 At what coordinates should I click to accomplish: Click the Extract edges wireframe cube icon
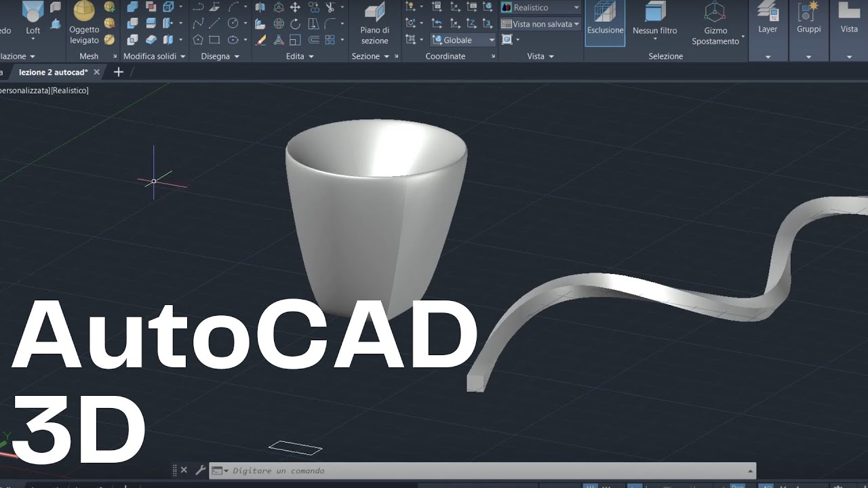pos(168,7)
